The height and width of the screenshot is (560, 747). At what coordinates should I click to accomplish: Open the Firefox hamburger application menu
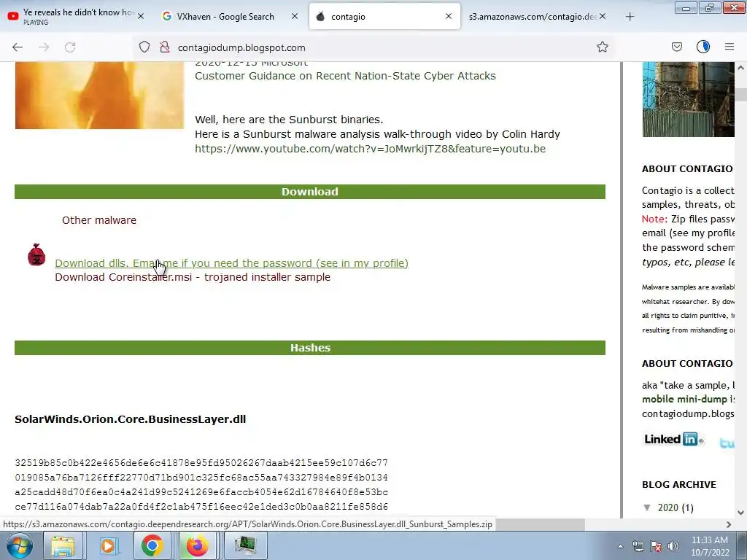point(729,47)
